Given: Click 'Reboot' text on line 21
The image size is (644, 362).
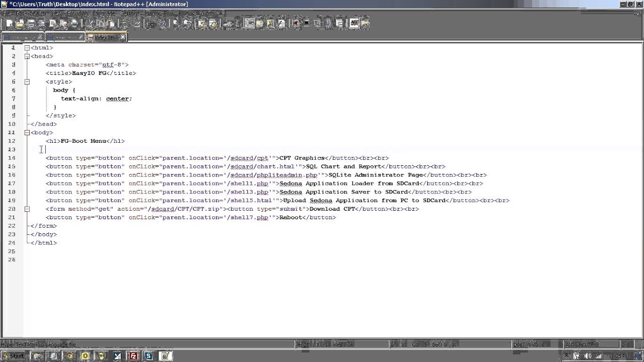Looking at the screenshot, I should (x=291, y=218).
